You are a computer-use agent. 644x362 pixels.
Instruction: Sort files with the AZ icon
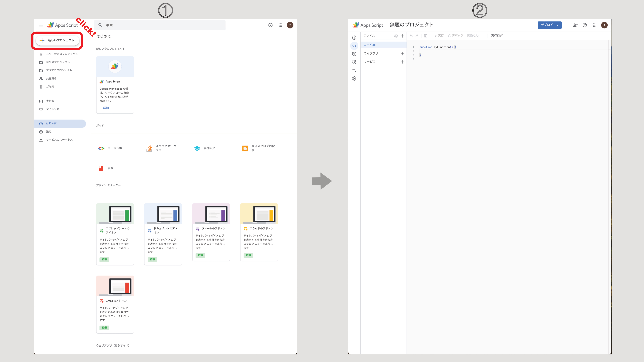396,36
